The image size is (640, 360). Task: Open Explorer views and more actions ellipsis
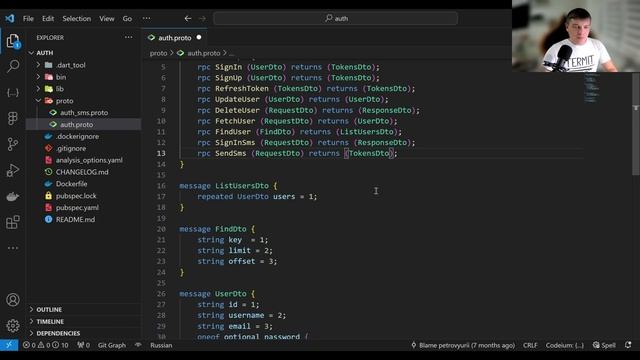click(129, 37)
